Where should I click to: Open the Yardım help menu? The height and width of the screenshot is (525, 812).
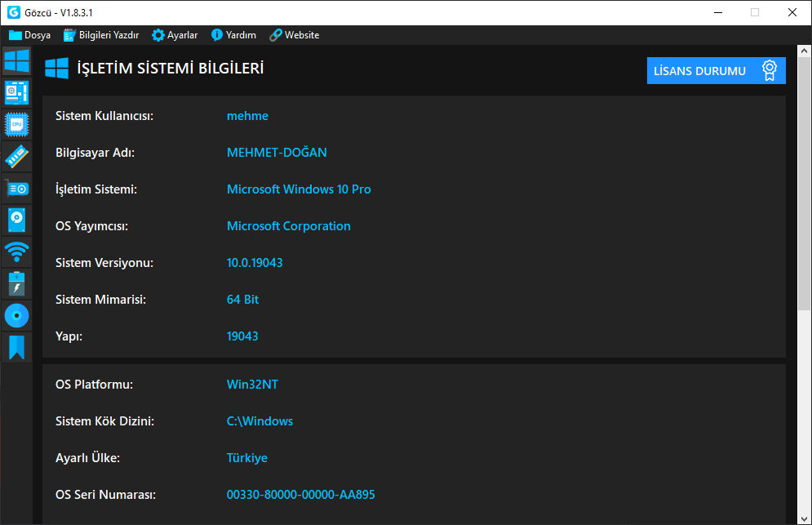click(x=233, y=35)
